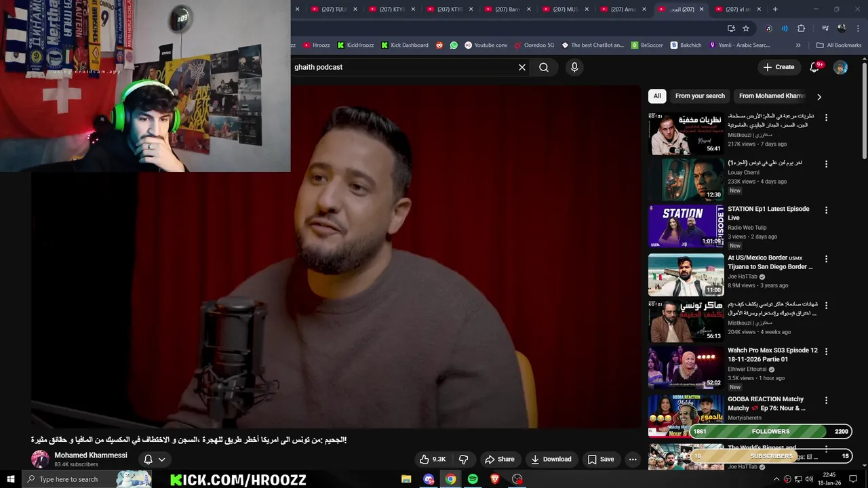
Task: Open options for Wahch Pro Max video
Action: pyautogui.click(x=826, y=351)
